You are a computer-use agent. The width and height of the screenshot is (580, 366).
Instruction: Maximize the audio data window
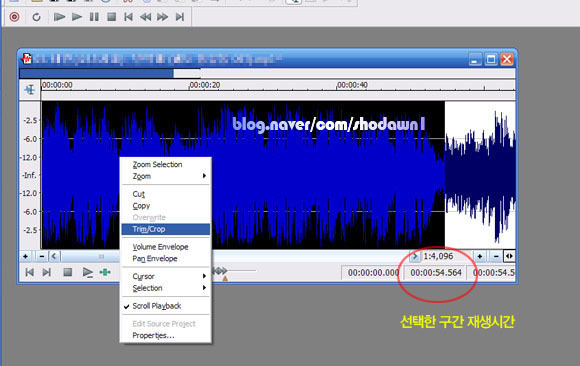(491, 59)
